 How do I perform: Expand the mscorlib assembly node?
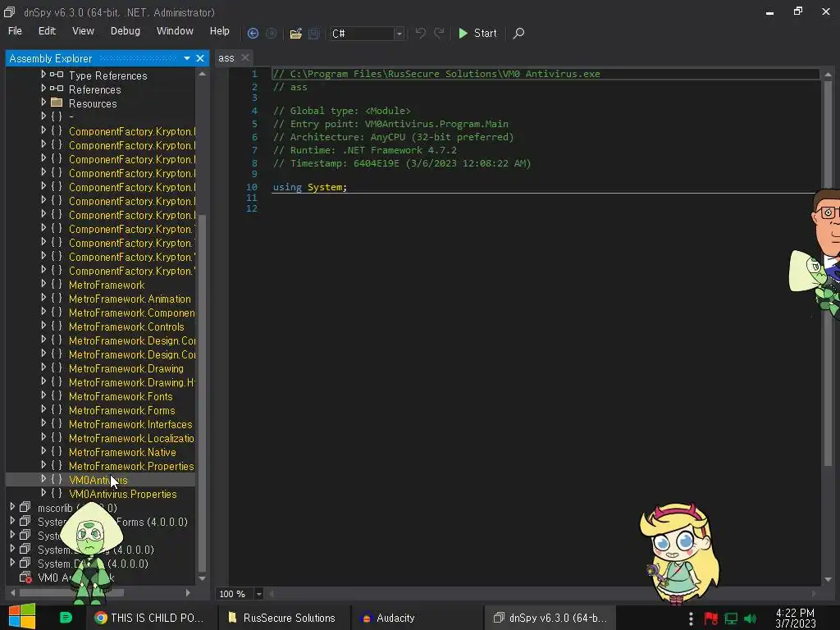[12, 507]
